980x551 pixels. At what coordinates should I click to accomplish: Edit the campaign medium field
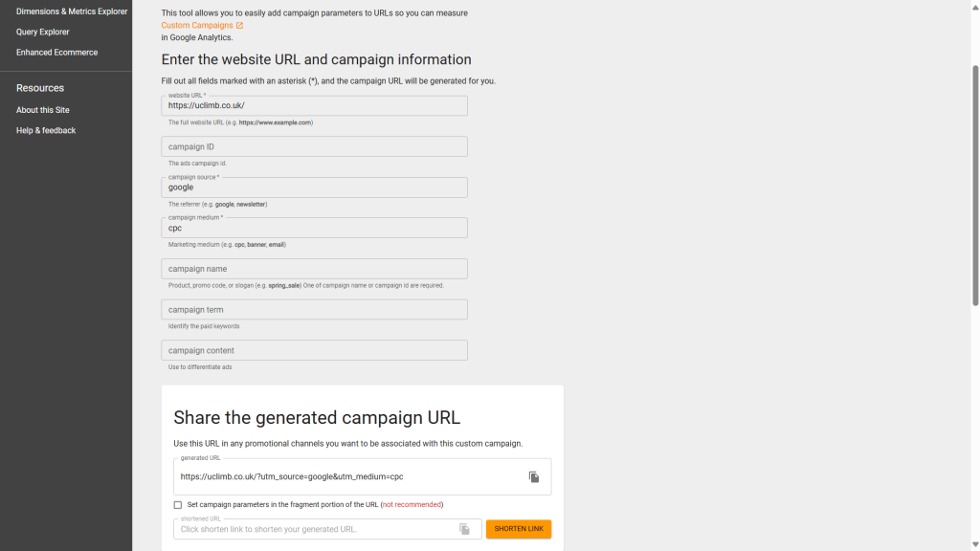[314, 229]
